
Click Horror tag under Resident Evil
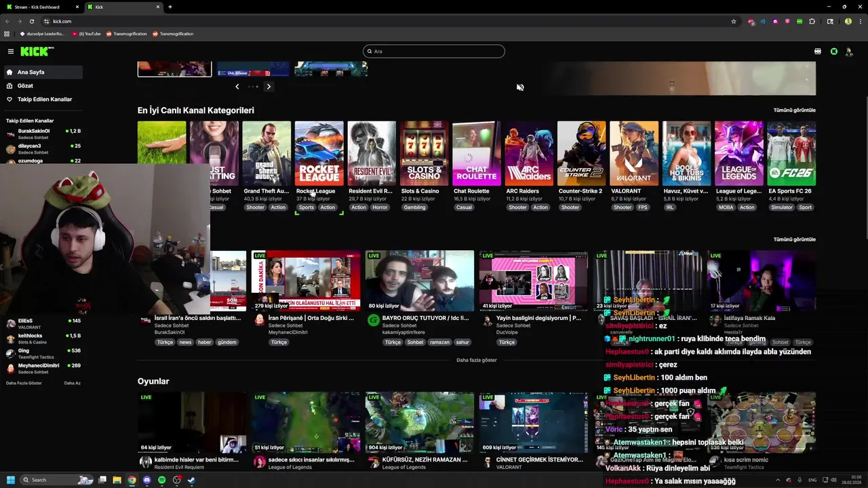tap(380, 207)
